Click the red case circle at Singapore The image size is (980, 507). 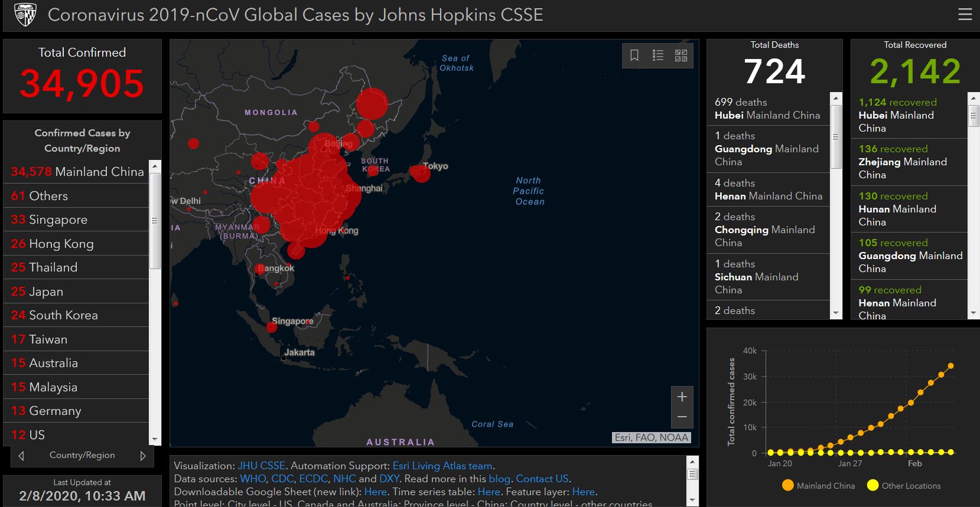click(x=272, y=326)
